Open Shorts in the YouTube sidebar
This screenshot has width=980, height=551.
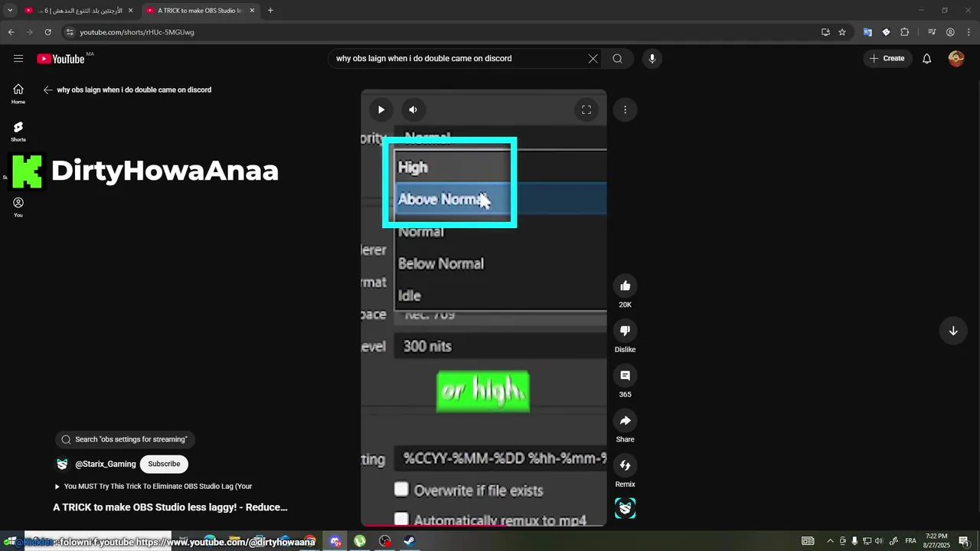point(18,131)
